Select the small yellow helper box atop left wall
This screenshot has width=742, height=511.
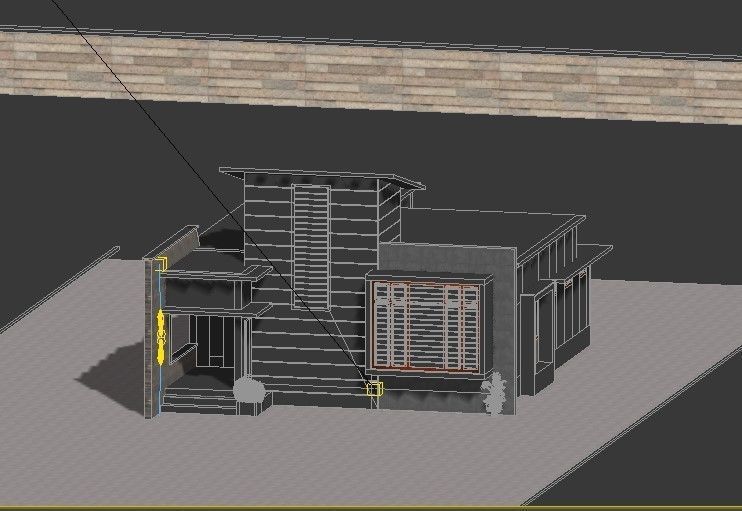[x=161, y=264]
